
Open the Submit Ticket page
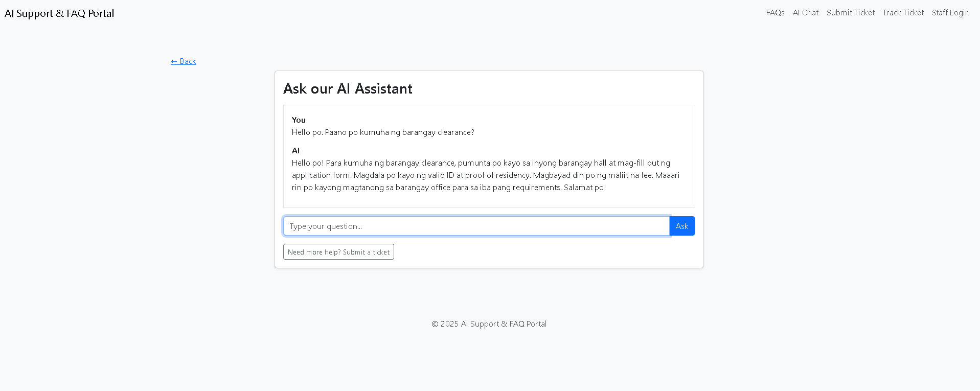point(850,12)
